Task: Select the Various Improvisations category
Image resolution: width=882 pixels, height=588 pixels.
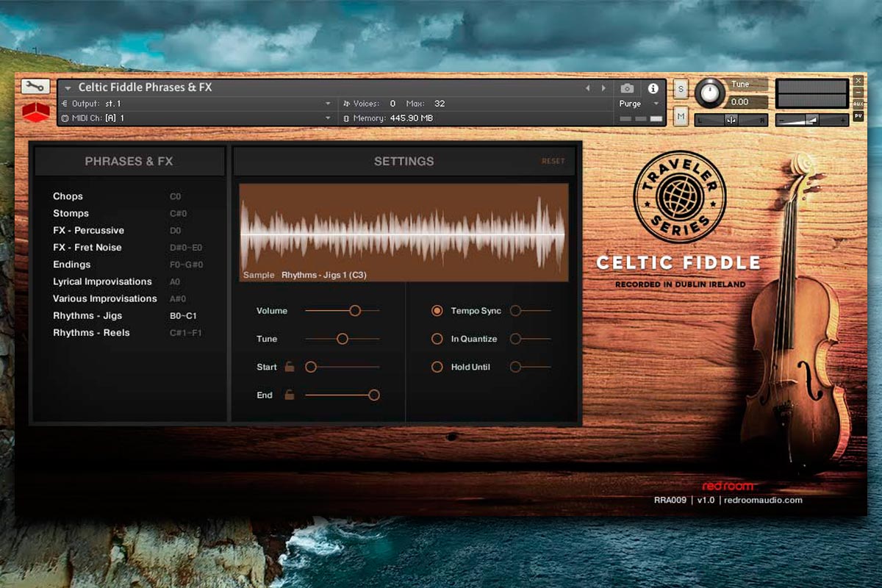Action: (x=104, y=298)
